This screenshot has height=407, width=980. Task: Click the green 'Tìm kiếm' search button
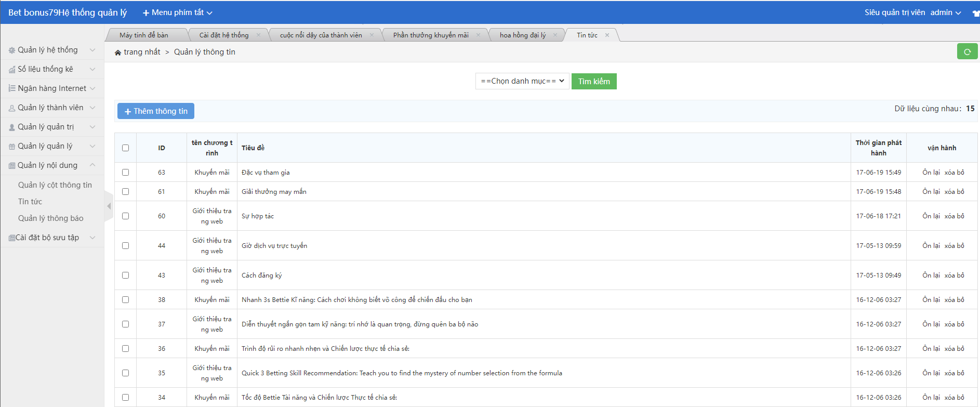593,82
